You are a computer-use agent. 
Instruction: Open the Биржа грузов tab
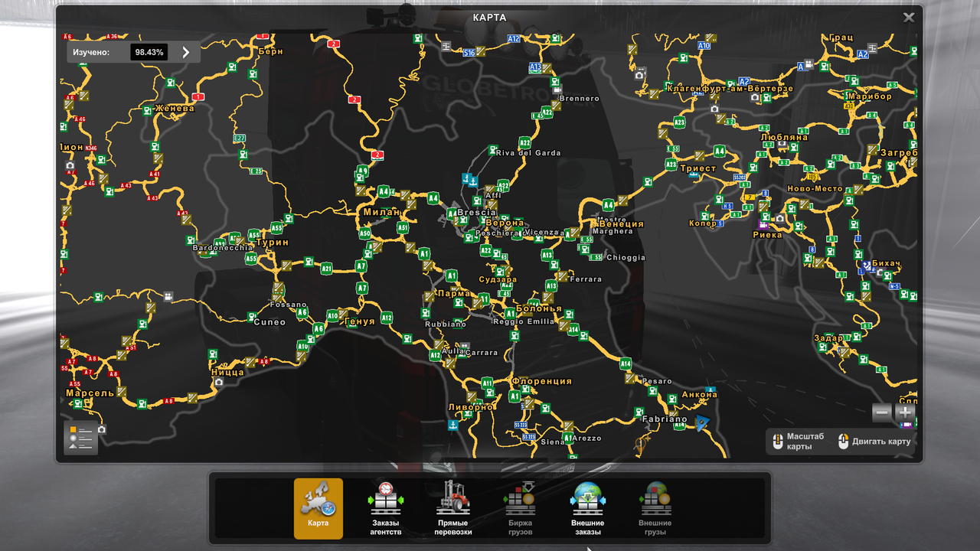[x=520, y=508]
